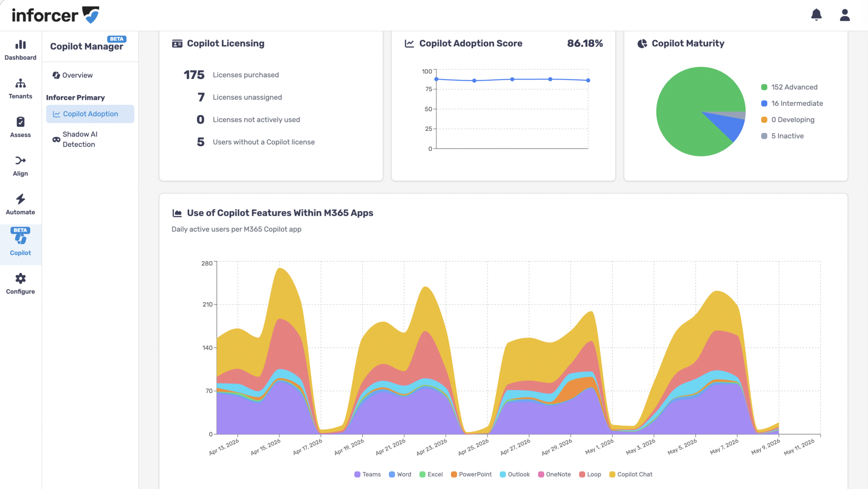Click the blue Intermediate pie slice

click(x=730, y=126)
